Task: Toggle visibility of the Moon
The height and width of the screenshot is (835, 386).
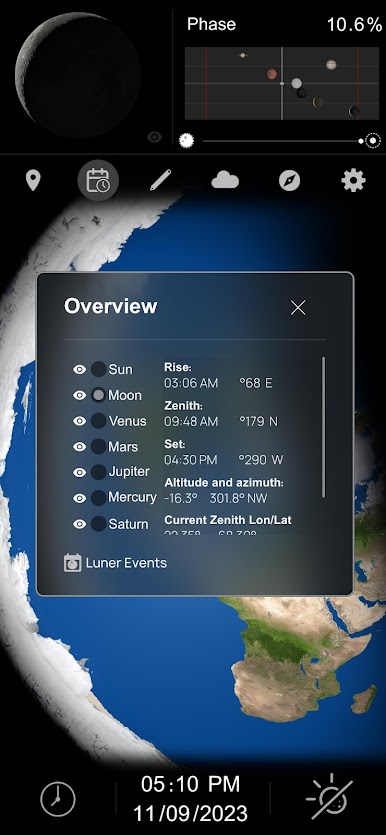Action: pyautogui.click(x=79, y=395)
